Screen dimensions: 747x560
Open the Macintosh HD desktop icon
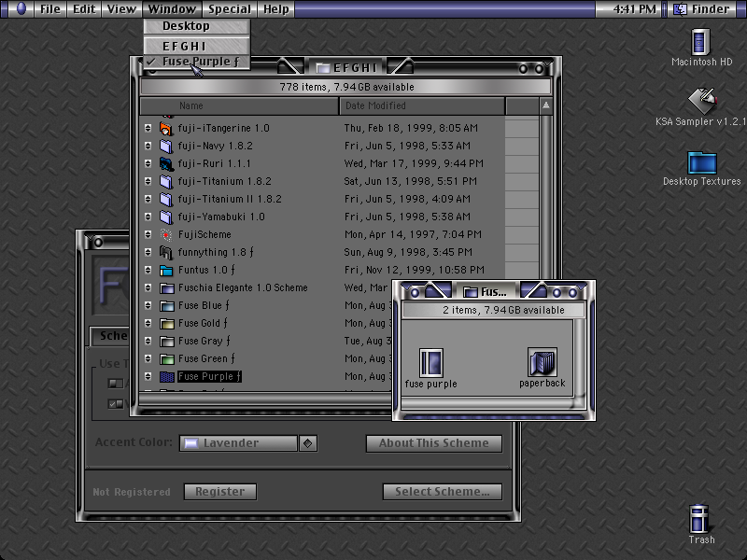tap(700, 42)
